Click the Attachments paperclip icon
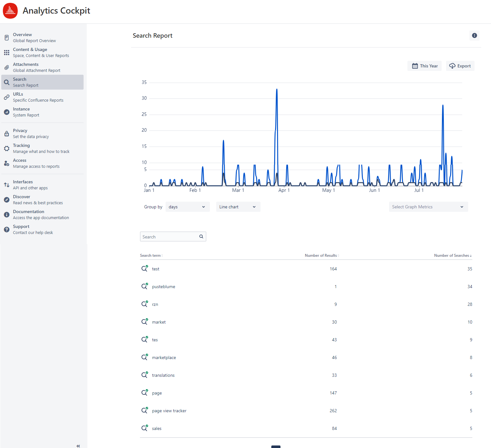491x448 pixels. coord(7,67)
